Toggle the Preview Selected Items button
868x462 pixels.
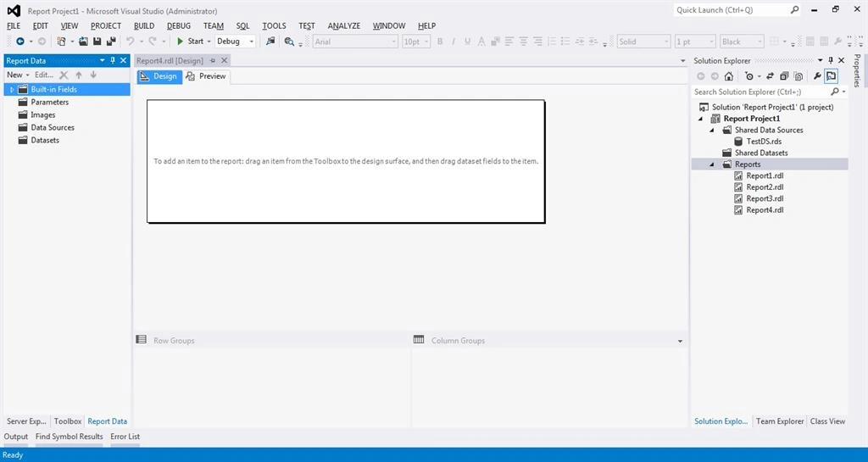(831, 76)
